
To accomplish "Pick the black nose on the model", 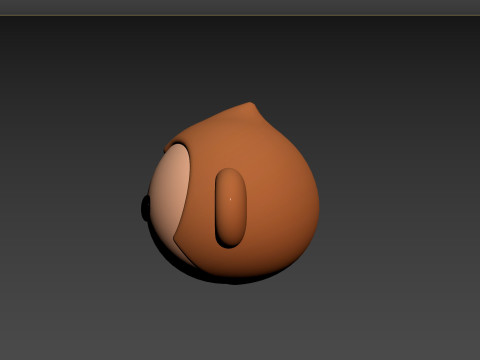I will point(145,208).
